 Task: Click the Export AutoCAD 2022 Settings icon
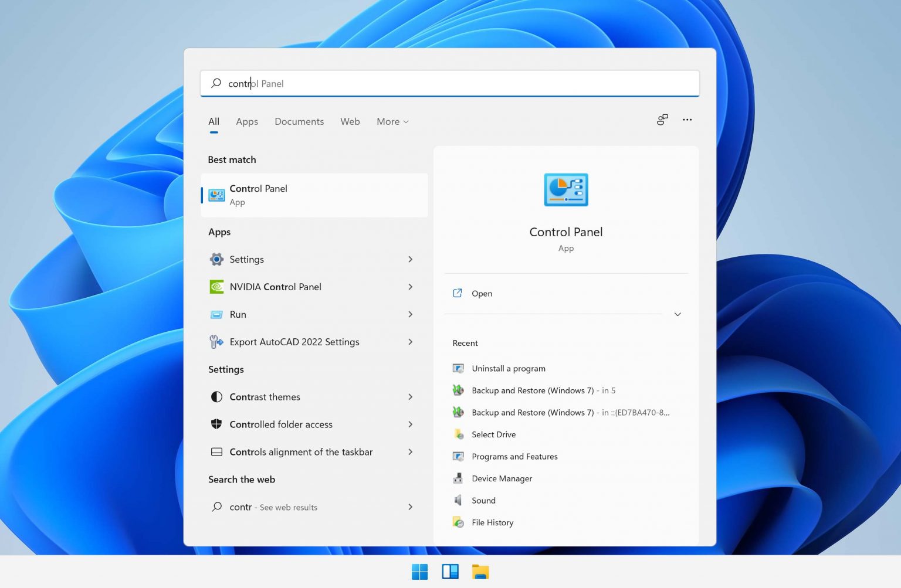click(216, 342)
